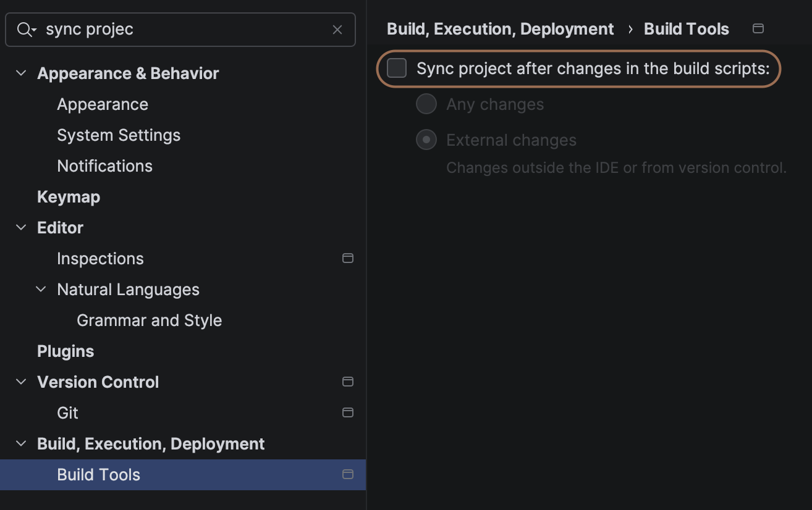Open the Keymap settings page
Screen dimensions: 812x510
(x=69, y=197)
